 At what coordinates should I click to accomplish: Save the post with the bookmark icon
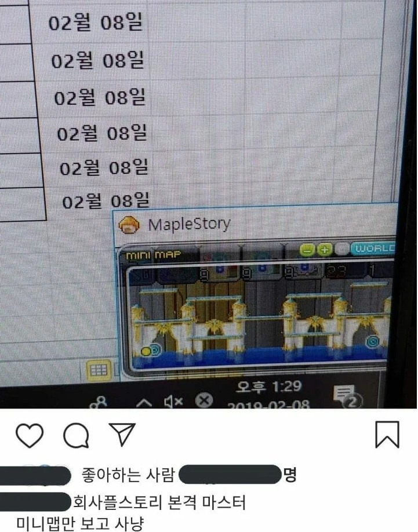[x=387, y=435]
